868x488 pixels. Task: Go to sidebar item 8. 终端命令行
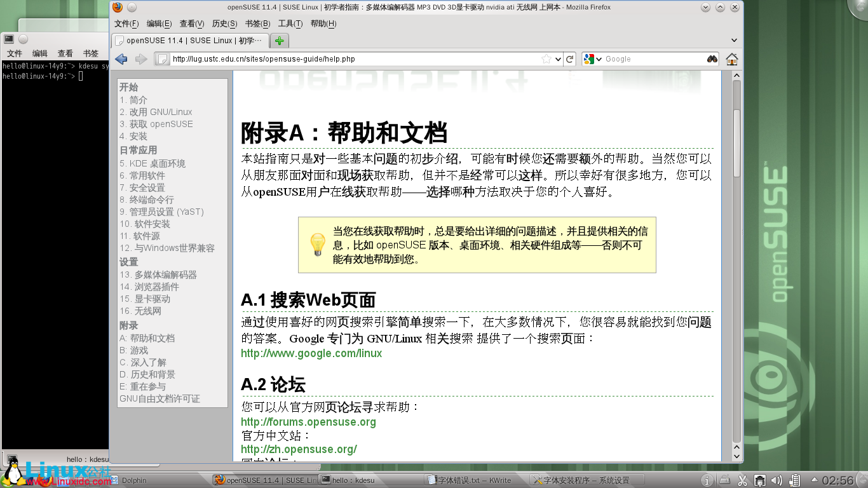coord(147,200)
